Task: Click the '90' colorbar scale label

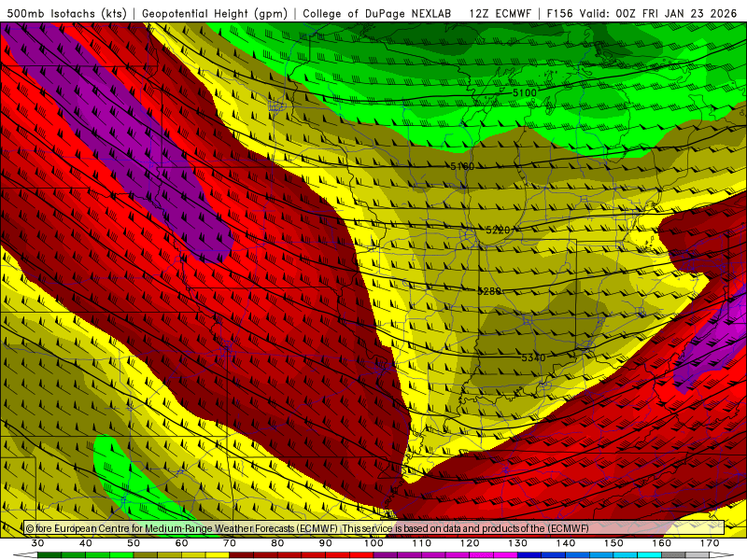Action: pyautogui.click(x=325, y=543)
